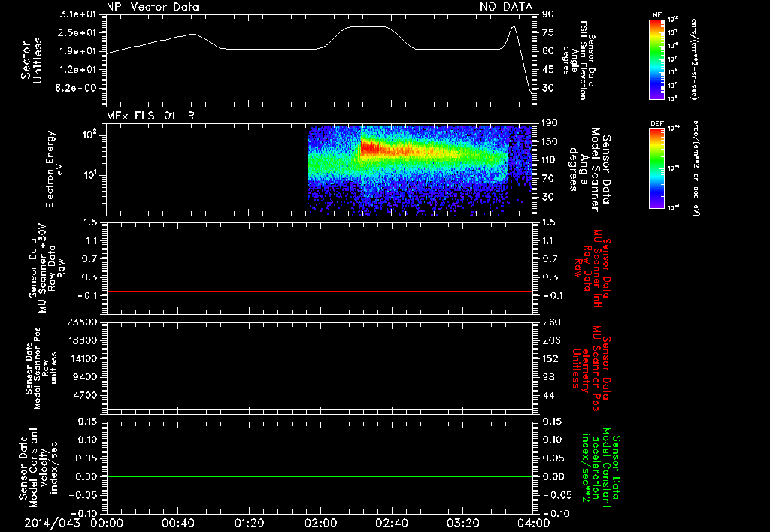Click the "NO DATA" label at top right

(506, 7)
